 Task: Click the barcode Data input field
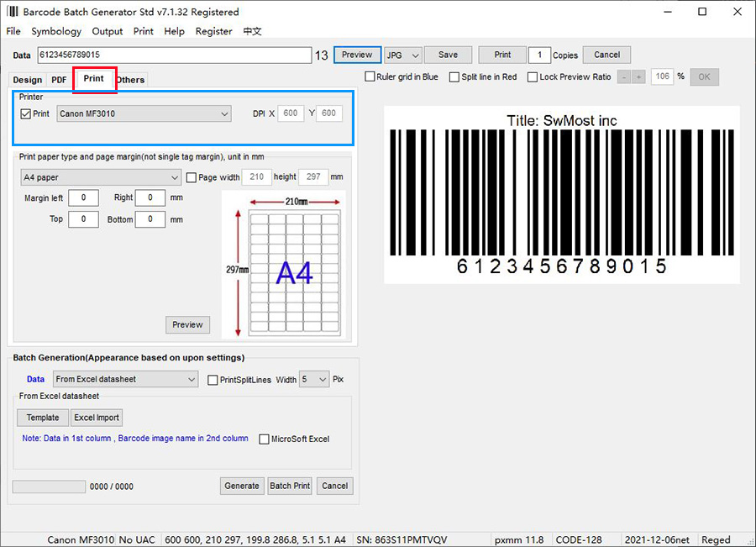coord(175,55)
